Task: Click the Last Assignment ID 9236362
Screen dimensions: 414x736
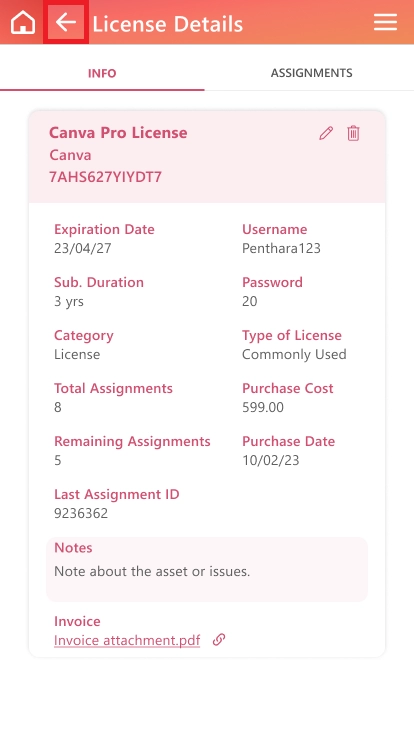Action: point(81,513)
